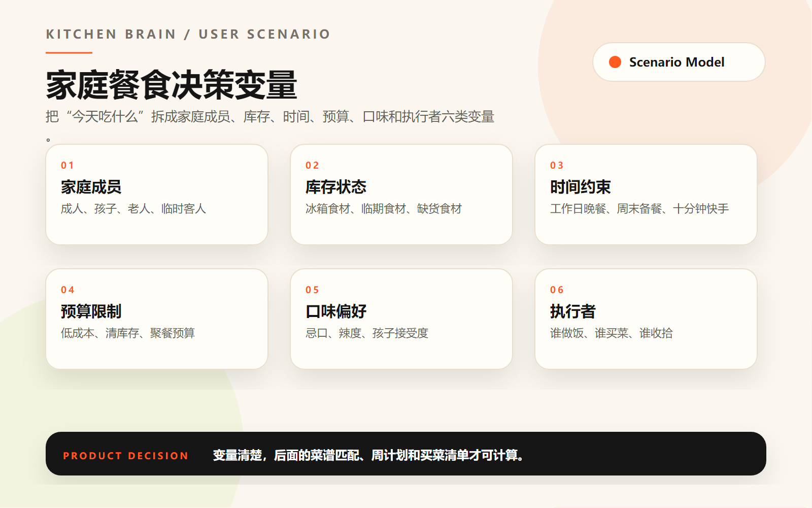This screenshot has height=508, width=812.
Task: Click the PRODUCT DECISION label
Action: coord(126,456)
